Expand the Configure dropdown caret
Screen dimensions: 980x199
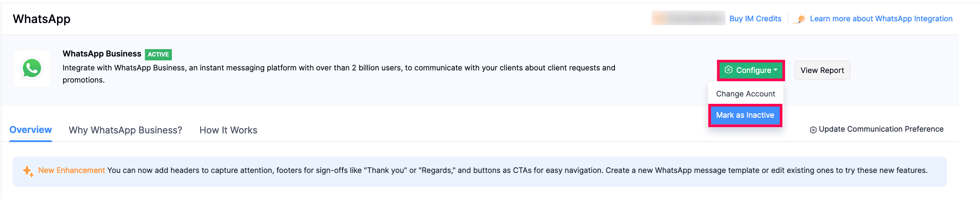tap(775, 70)
